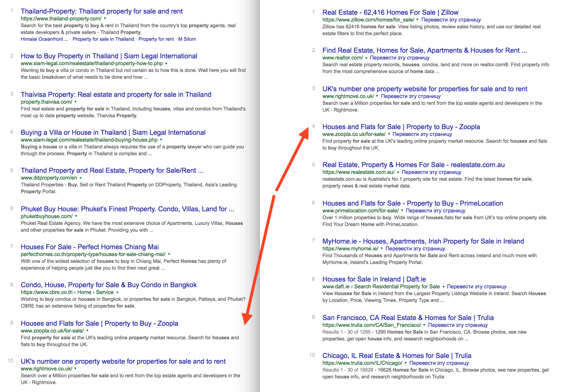Expand arrow beside thailand-buying-house.php URL
Viewport: 566px width, 392px height.
[161, 140]
